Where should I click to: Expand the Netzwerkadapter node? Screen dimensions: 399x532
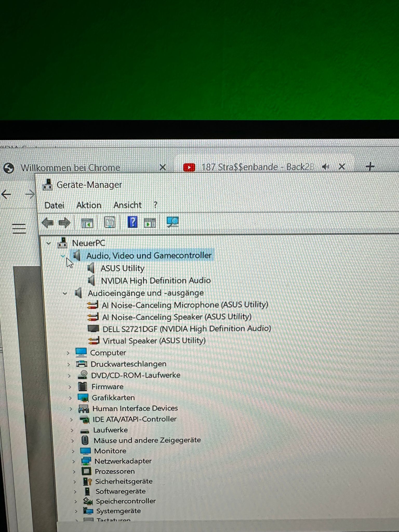pyautogui.click(x=74, y=462)
